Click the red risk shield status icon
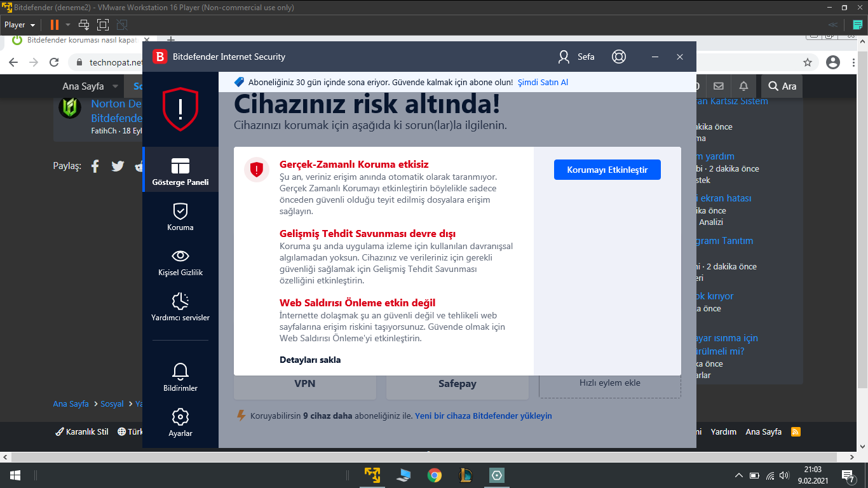This screenshot has width=868, height=488. tap(180, 109)
